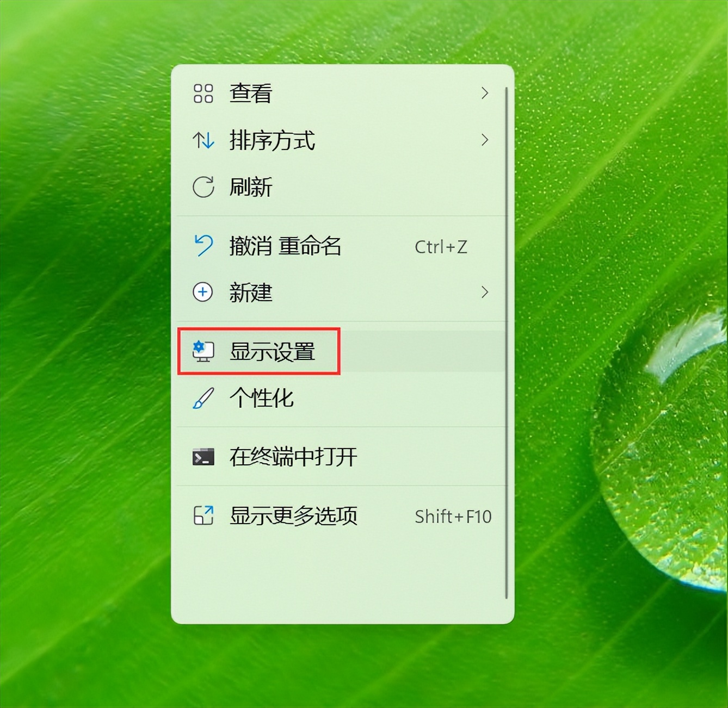Screen dimensions: 728x708
Task: Expand the 排序方式 submenu chevron
Action: (485, 140)
